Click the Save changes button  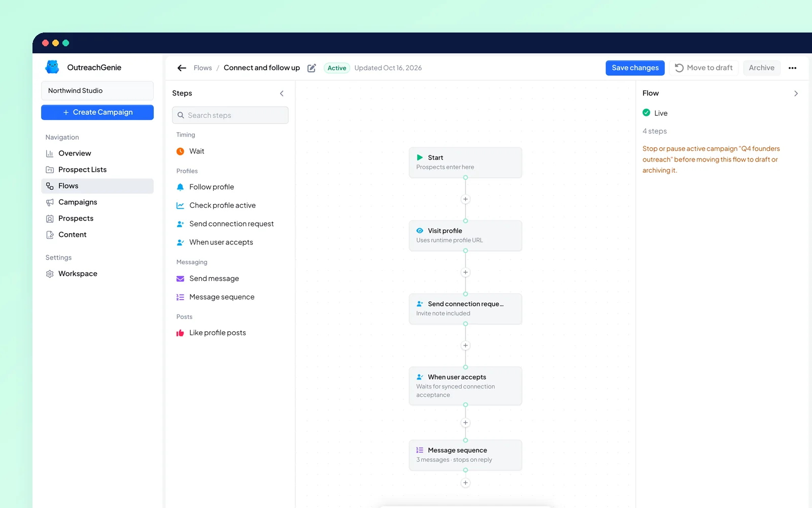[635, 68]
